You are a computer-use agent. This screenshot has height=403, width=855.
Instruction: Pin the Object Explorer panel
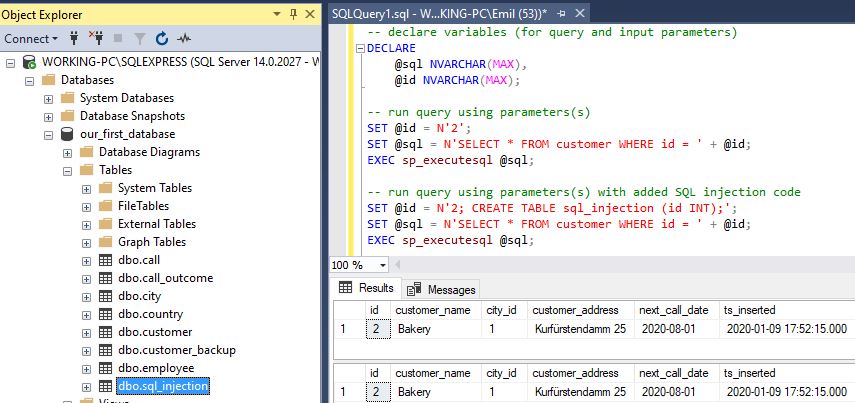pos(293,14)
